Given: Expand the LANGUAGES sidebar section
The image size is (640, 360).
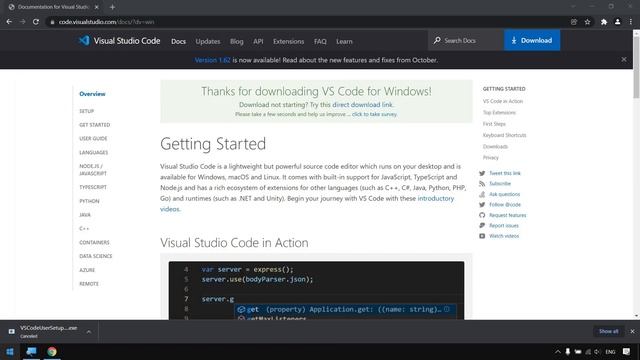Looking at the screenshot, I should click(x=93, y=153).
